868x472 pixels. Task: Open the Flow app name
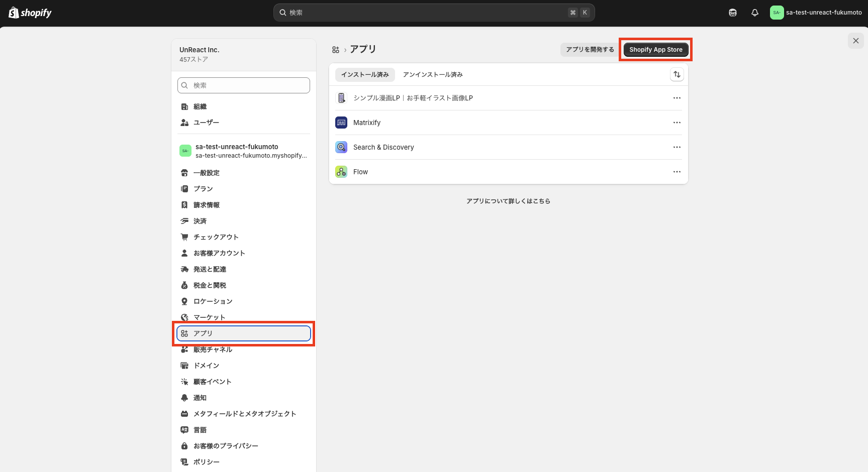[x=360, y=172]
